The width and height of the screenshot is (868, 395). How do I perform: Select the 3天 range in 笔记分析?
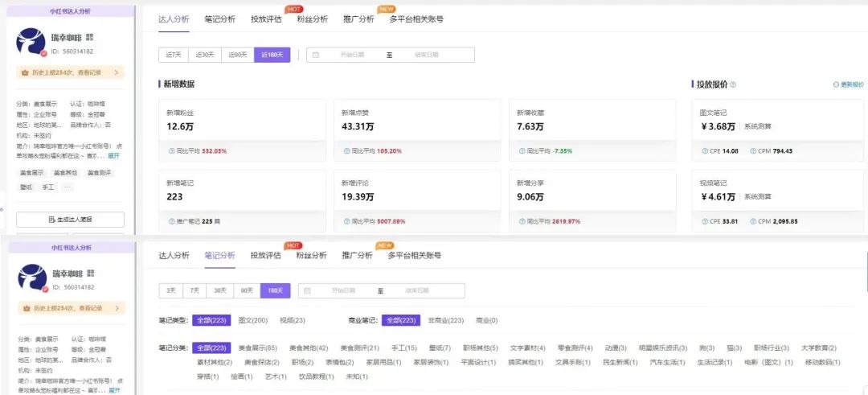point(171,290)
